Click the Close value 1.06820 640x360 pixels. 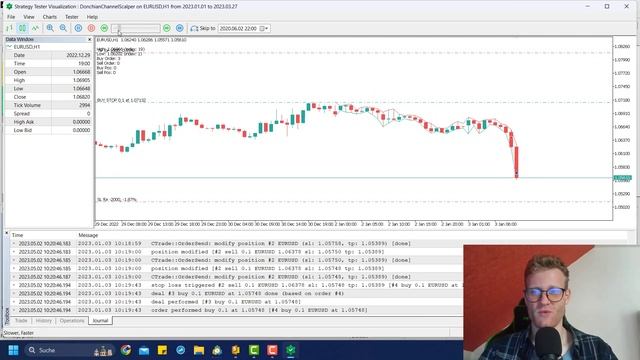[82, 97]
